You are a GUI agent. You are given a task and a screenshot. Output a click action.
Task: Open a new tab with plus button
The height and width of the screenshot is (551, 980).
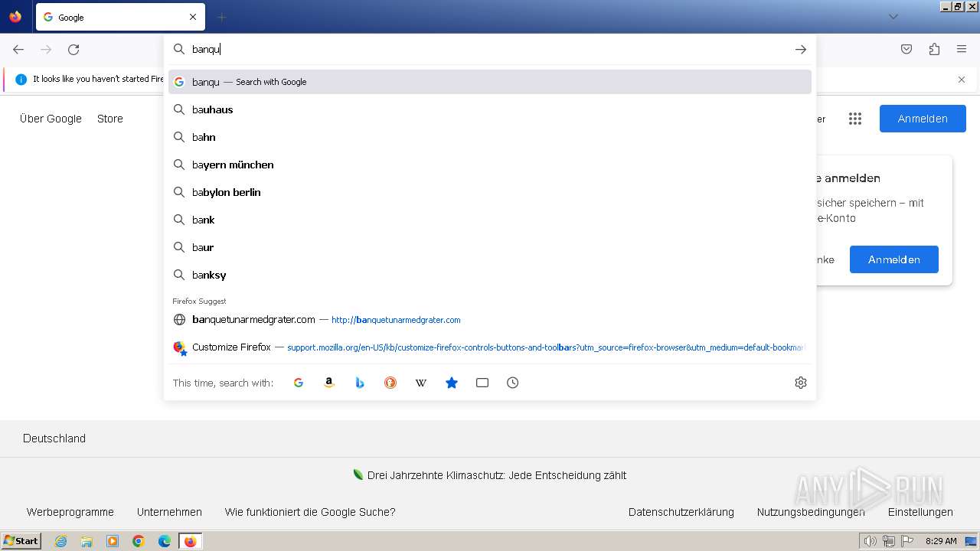[221, 17]
